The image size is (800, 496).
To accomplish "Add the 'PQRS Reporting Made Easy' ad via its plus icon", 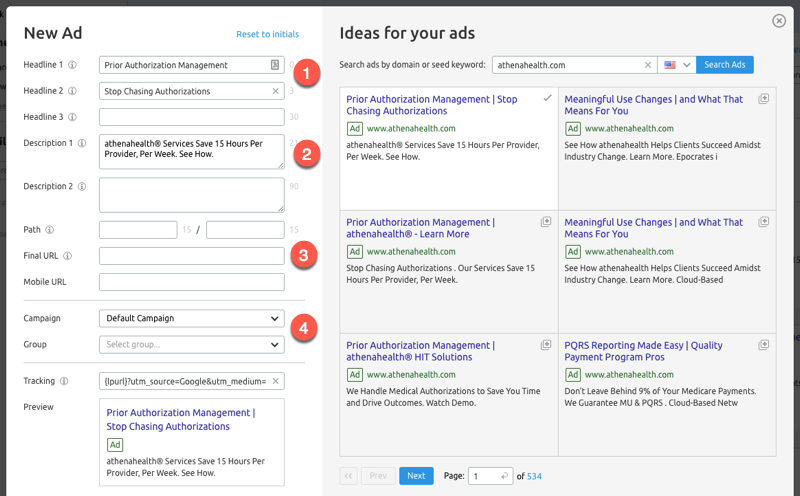I will [x=764, y=345].
